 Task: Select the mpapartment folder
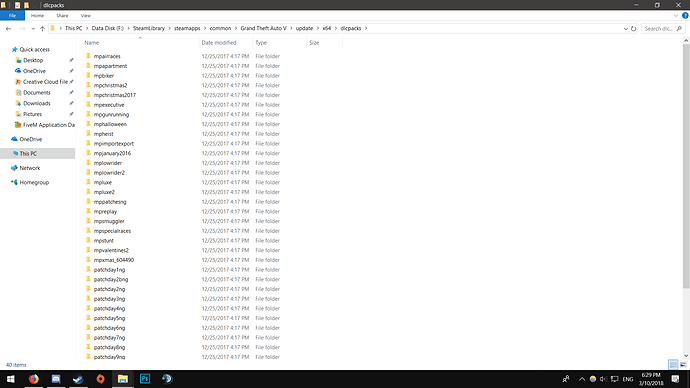coord(110,66)
